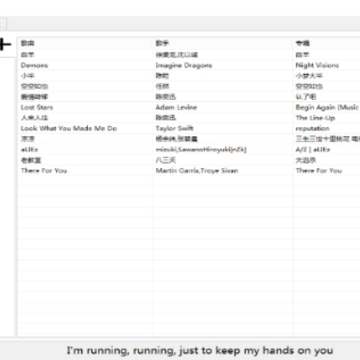This screenshot has height=360, width=360.
Task: Click the plus icon to add songs
Action: click(x=5, y=44)
